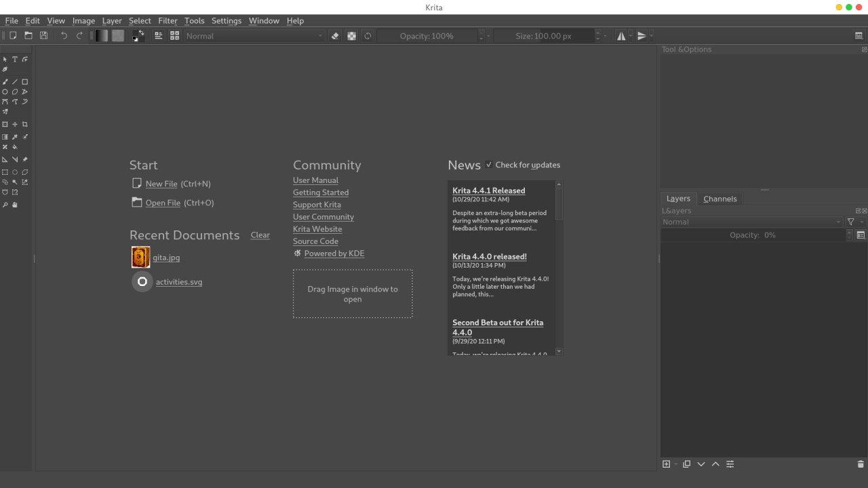
Task: Select the Bezier Curve tool
Action: 5,102
